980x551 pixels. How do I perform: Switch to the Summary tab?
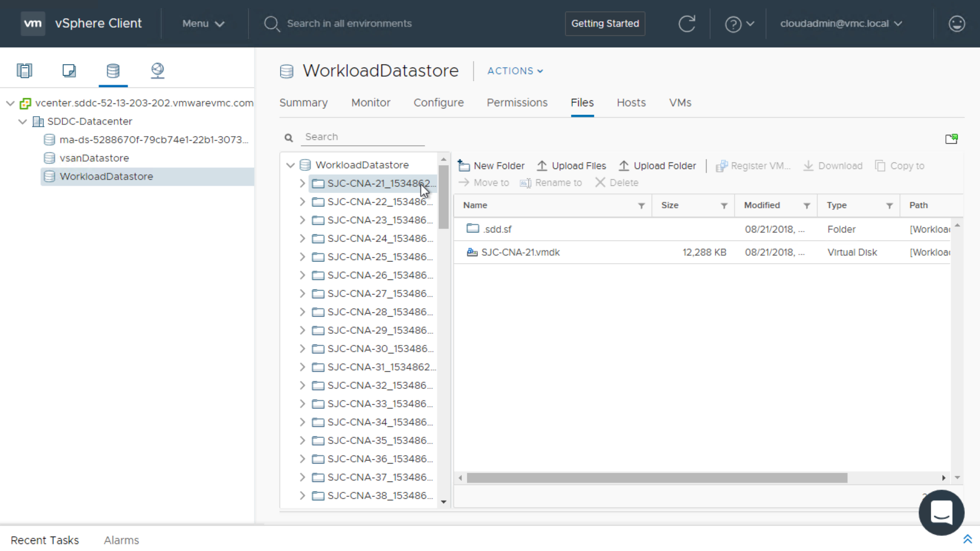coord(303,103)
